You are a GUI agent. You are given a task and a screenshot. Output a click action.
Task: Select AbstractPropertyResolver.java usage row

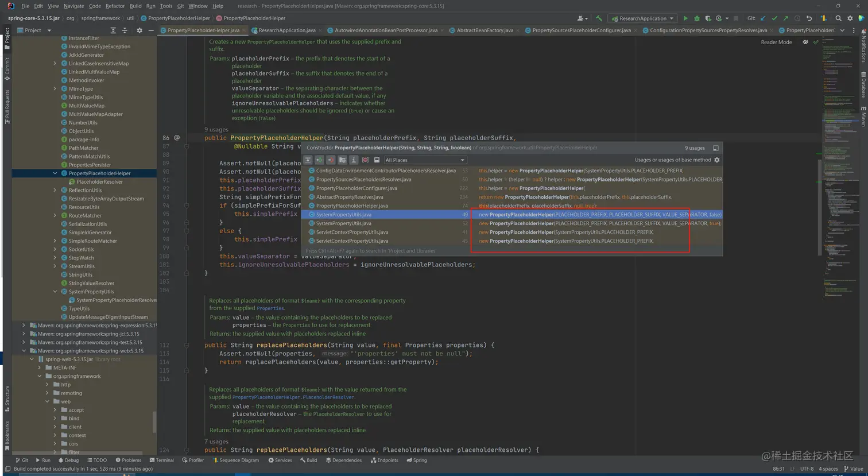(349, 197)
